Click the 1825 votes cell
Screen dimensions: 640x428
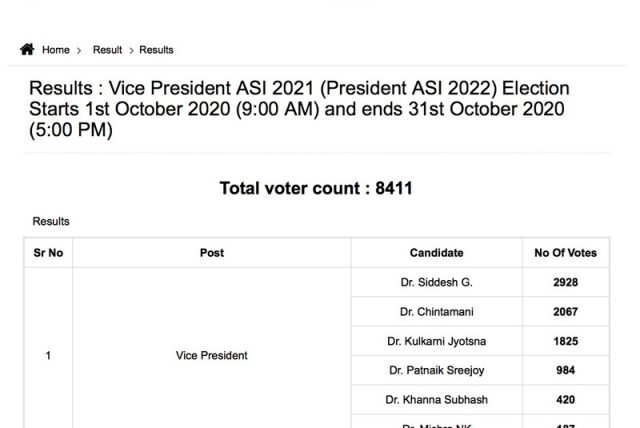click(565, 341)
